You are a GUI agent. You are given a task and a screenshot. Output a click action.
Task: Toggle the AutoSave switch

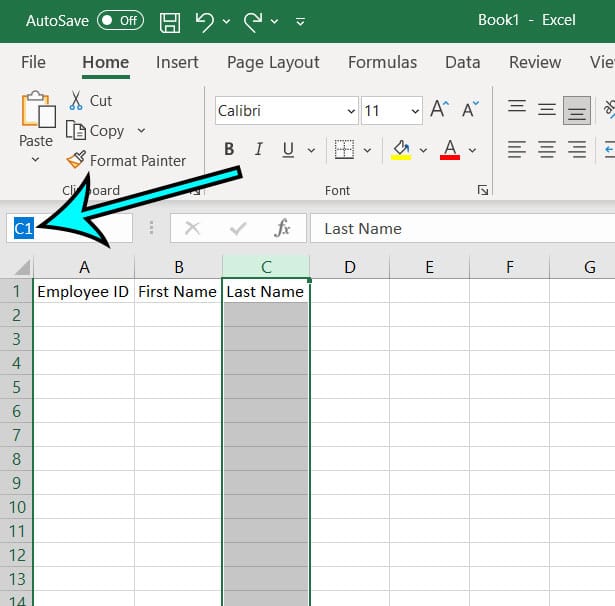coord(120,20)
